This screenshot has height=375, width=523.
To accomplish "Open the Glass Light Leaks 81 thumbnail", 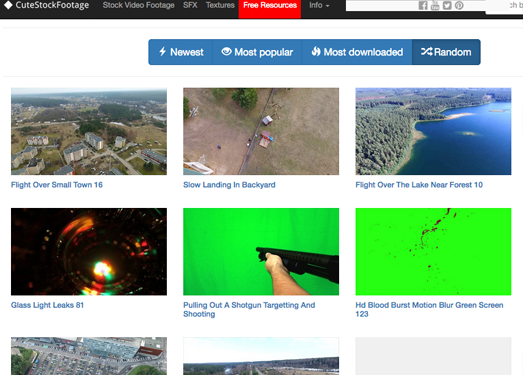I will tap(89, 252).
